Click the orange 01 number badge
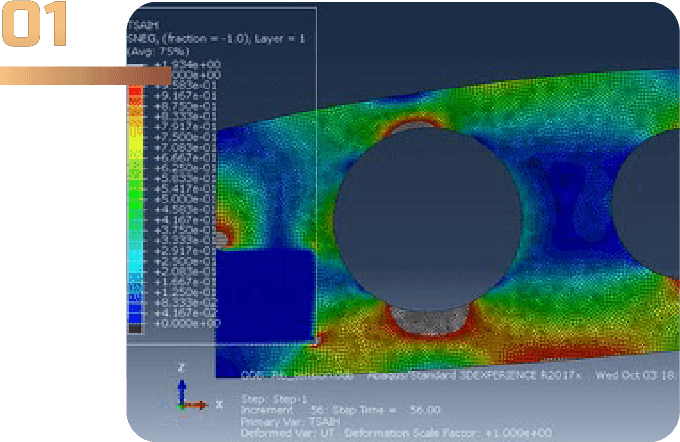The image size is (680, 442). [35, 29]
